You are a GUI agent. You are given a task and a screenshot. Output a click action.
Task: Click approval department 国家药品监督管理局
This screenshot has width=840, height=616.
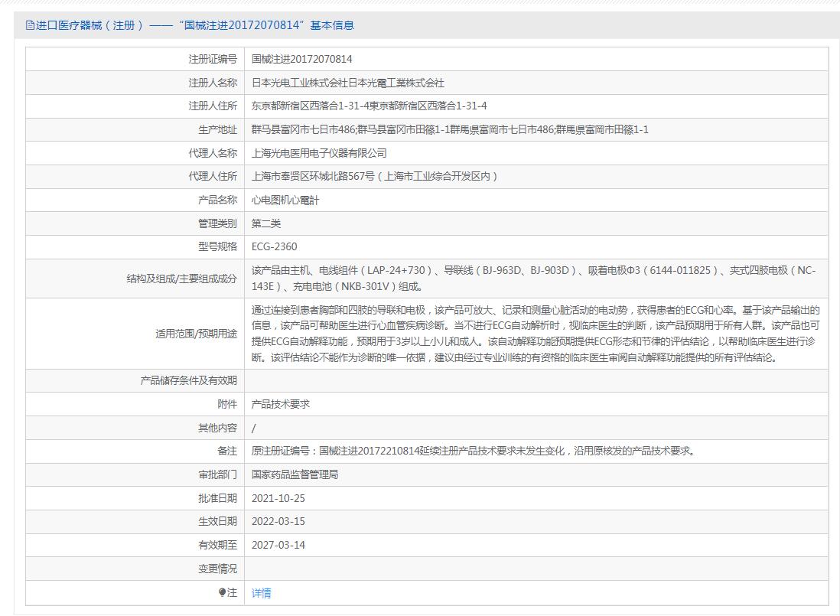point(295,474)
